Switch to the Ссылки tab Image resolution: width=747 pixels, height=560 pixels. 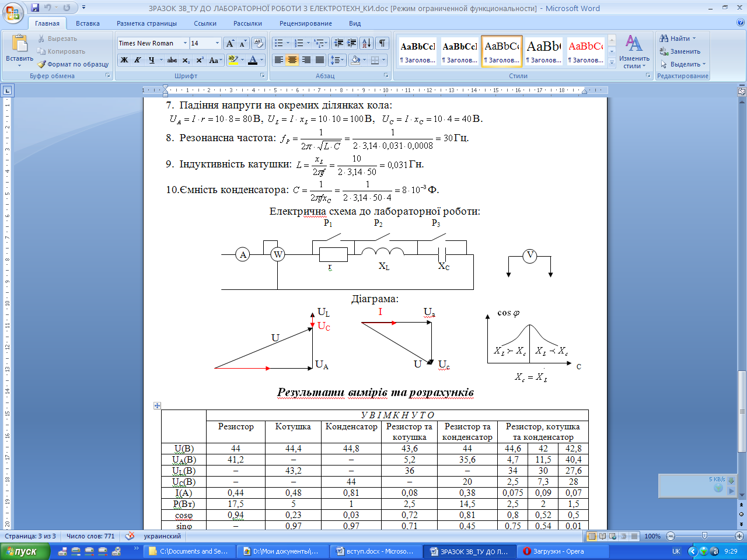205,23
